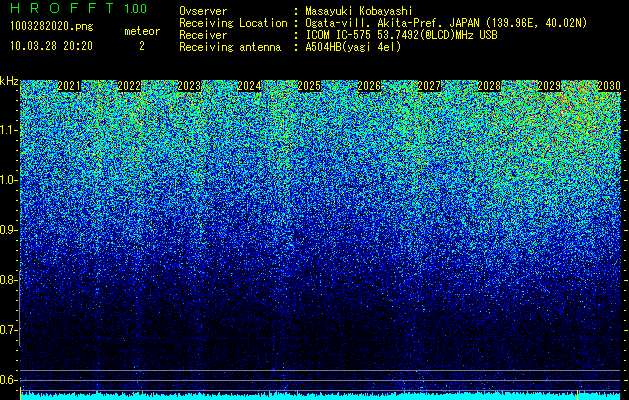Click the 2028 time marker
The width and height of the screenshot is (629, 400).
(489, 86)
